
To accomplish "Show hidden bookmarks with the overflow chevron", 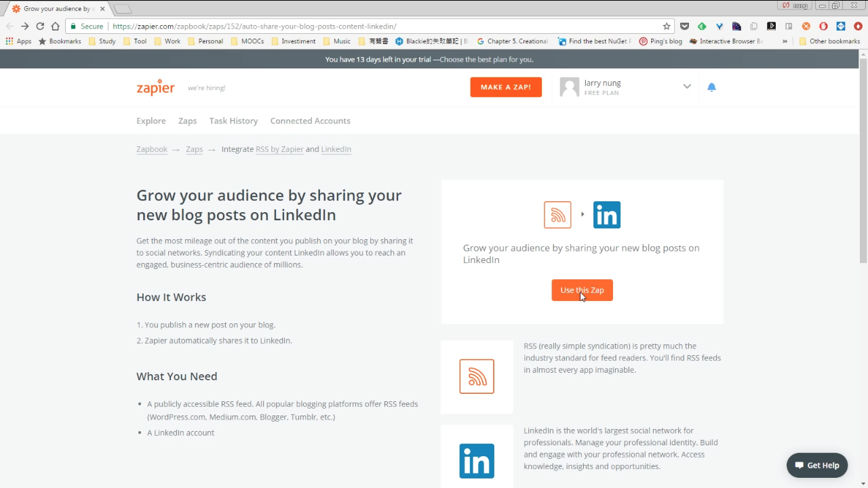I will [x=785, y=41].
